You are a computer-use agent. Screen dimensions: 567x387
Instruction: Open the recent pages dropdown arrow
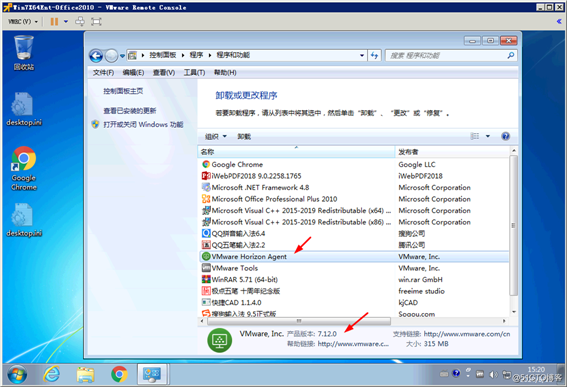(x=123, y=56)
